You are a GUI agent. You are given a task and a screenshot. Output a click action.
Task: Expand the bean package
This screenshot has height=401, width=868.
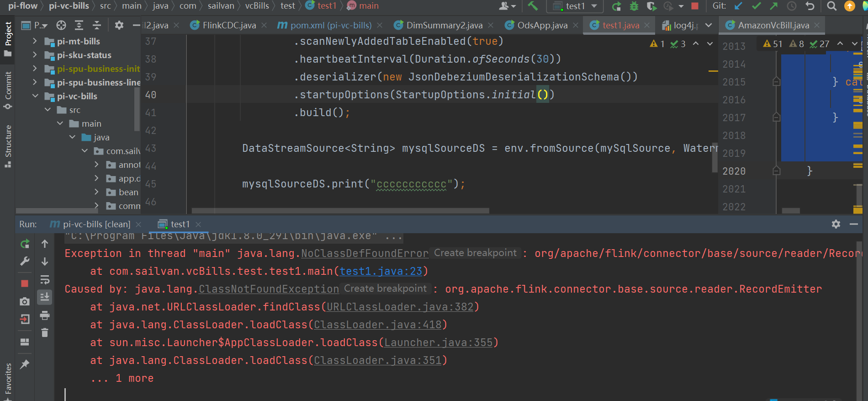click(x=96, y=192)
